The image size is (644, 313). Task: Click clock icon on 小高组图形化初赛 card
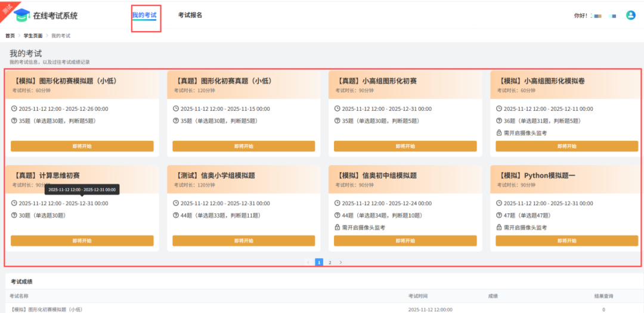point(338,109)
